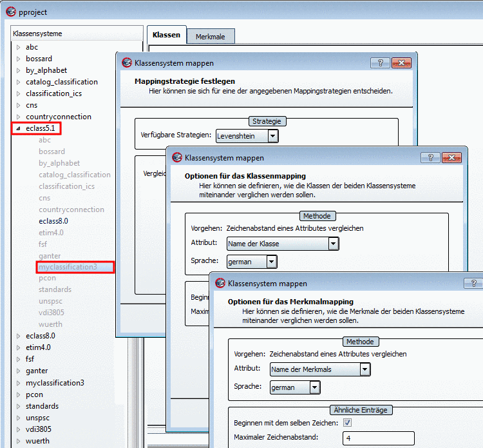Click the pproject application icon in title bar
Viewport: 483px width, 448px height.
[10, 12]
